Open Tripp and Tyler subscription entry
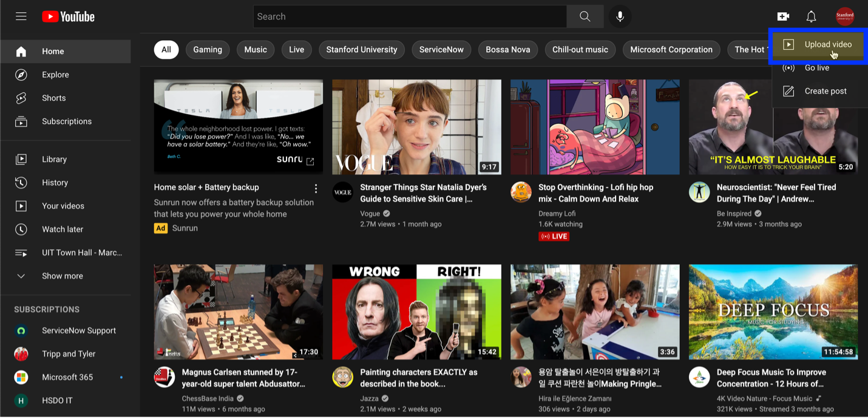Screen dimensions: 868x419 click(66, 354)
